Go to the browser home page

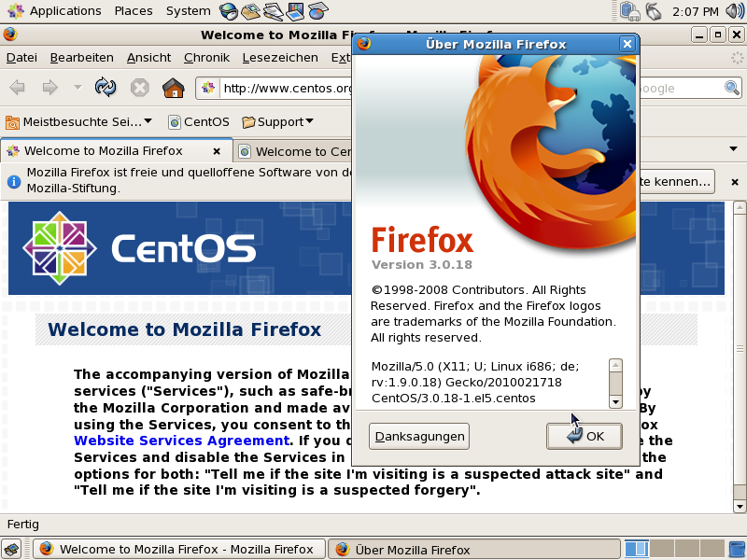174,87
